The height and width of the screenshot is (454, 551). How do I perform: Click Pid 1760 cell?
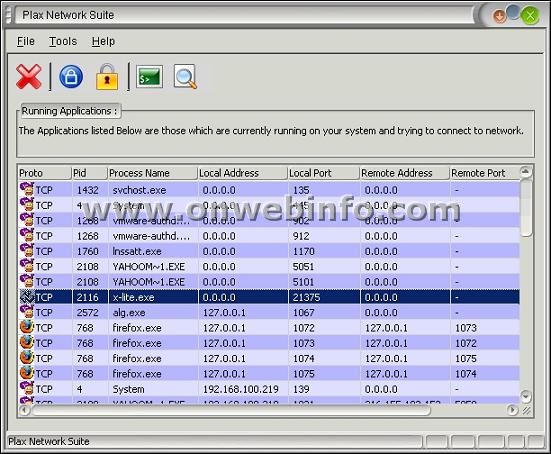click(x=87, y=252)
